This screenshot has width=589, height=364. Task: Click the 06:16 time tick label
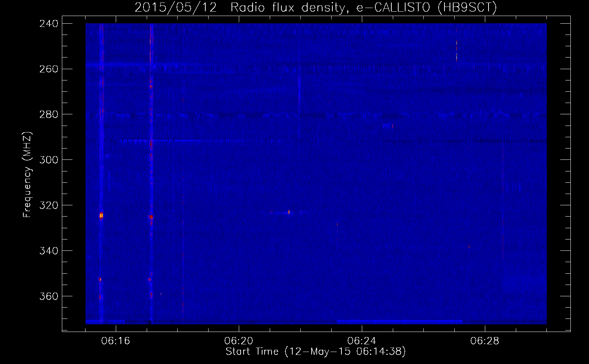pyautogui.click(x=116, y=341)
